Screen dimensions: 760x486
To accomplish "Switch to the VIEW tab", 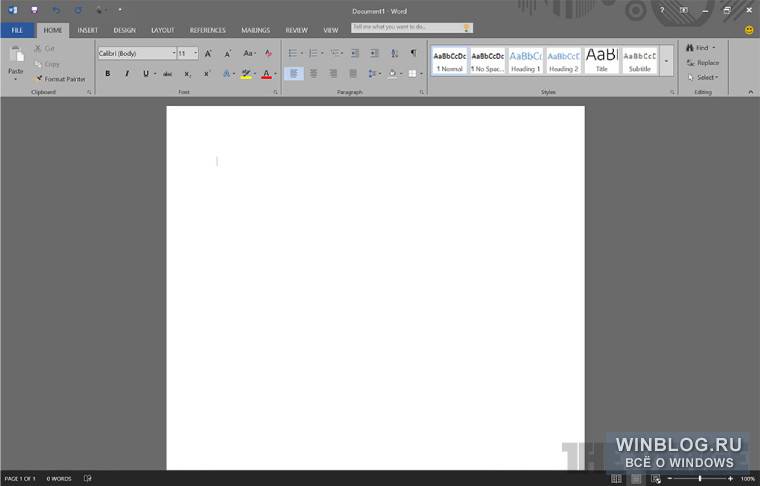I will (331, 30).
